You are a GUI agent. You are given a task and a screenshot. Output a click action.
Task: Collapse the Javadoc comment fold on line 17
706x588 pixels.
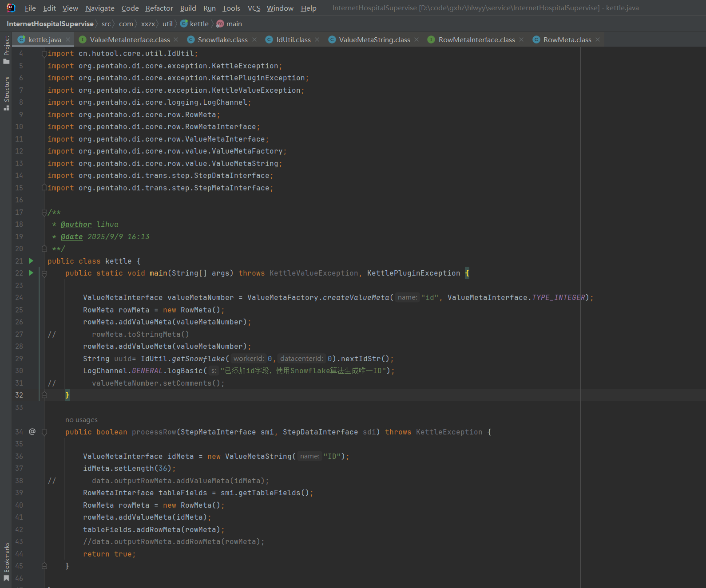pos(44,213)
